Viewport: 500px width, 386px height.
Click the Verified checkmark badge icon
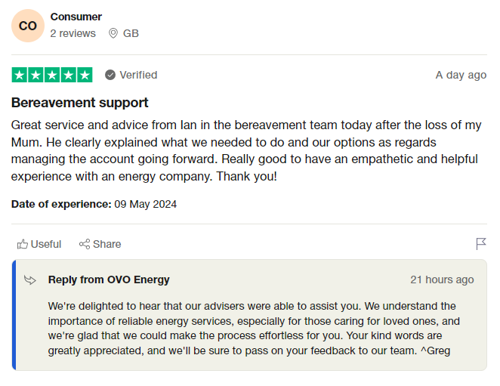point(110,75)
